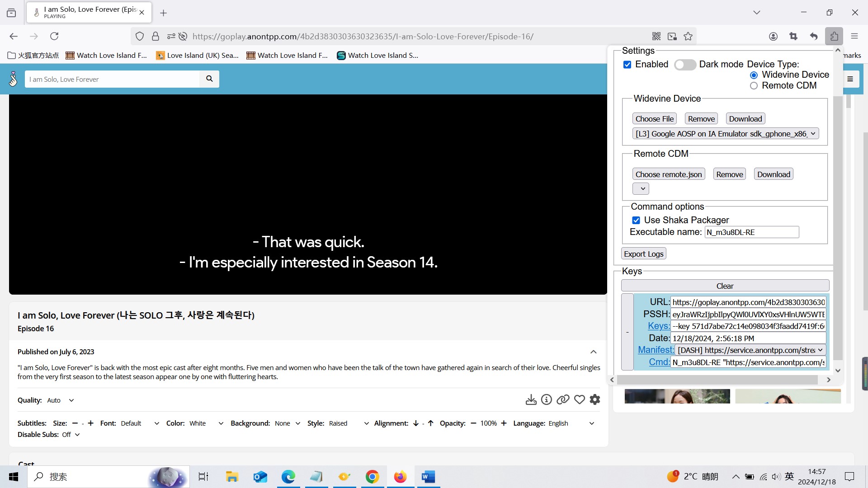Open the episode info icon

tap(547, 399)
